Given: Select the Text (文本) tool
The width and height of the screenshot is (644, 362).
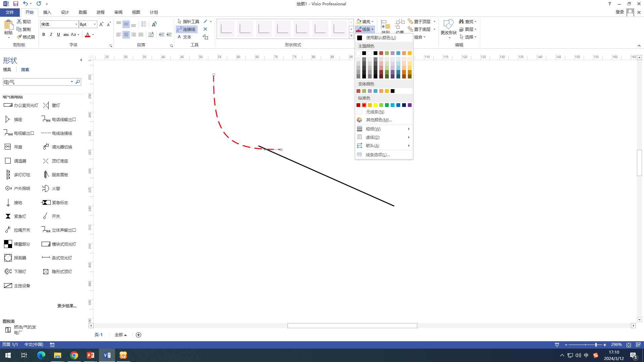Looking at the screenshot, I should coord(184,37).
